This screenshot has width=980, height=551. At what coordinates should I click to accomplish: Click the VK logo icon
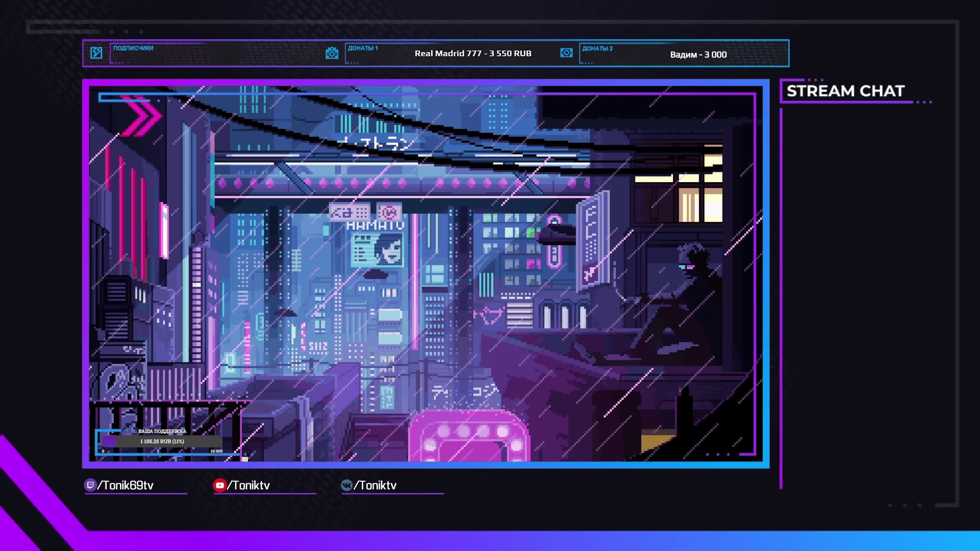coord(346,485)
